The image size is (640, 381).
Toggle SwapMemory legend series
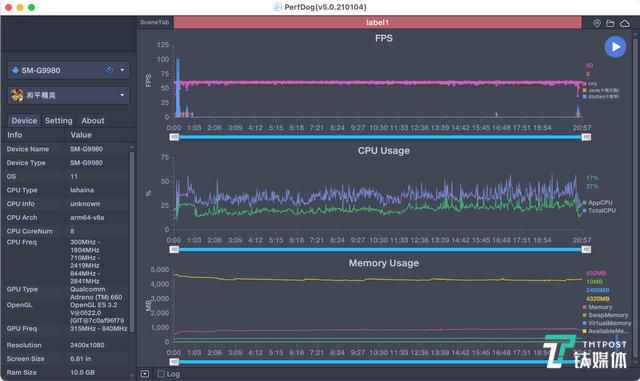(x=605, y=315)
